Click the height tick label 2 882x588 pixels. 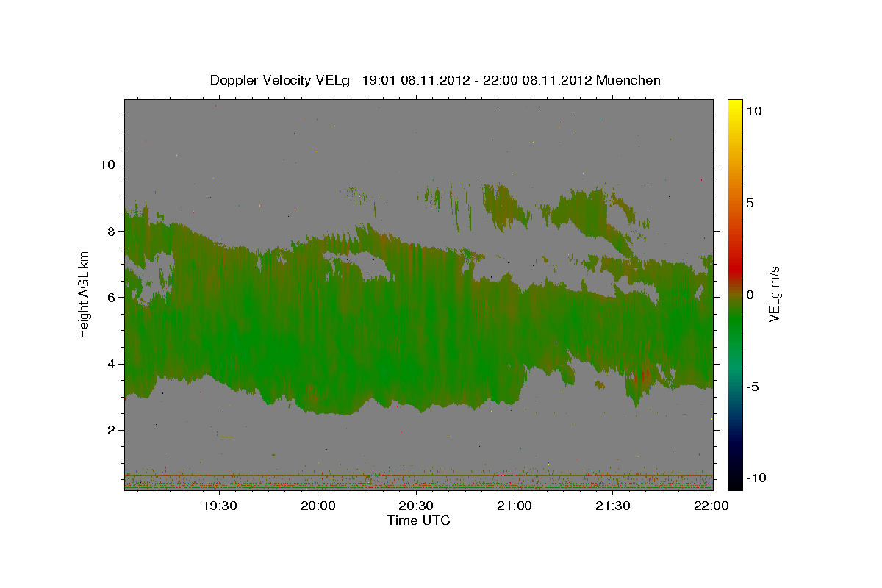110,430
